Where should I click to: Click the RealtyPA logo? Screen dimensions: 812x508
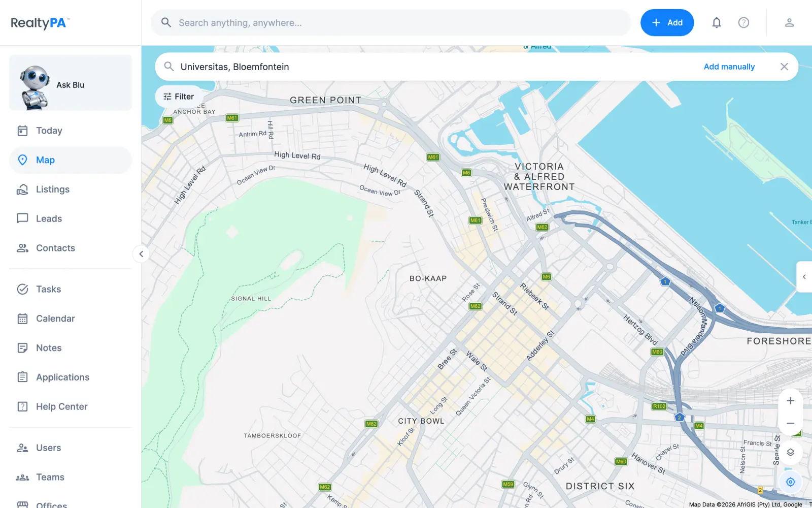point(40,23)
